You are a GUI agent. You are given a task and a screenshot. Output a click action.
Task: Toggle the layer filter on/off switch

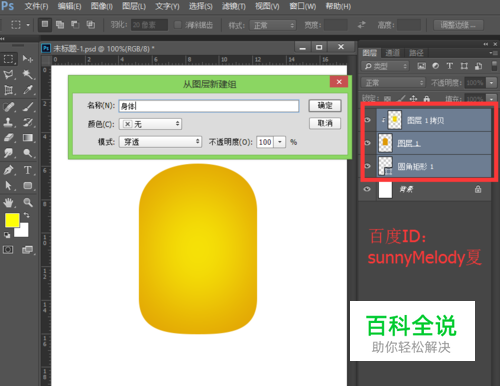pyautogui.click(x=494, y=66)
